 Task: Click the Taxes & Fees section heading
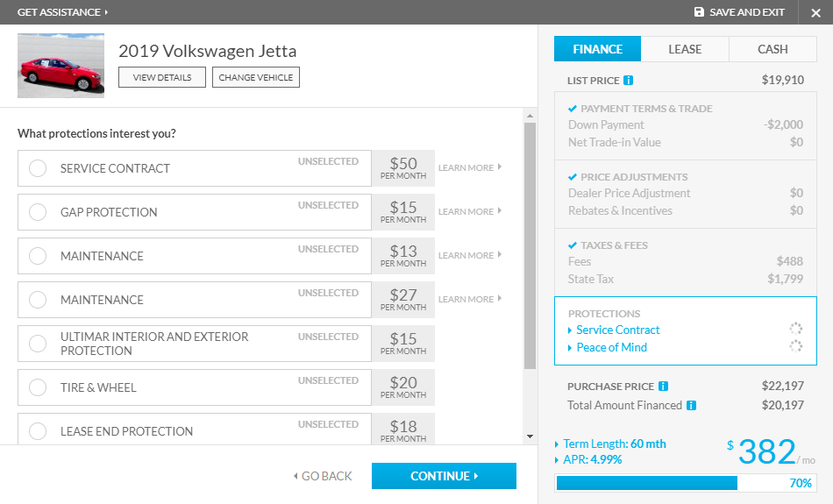pos(614,245)
